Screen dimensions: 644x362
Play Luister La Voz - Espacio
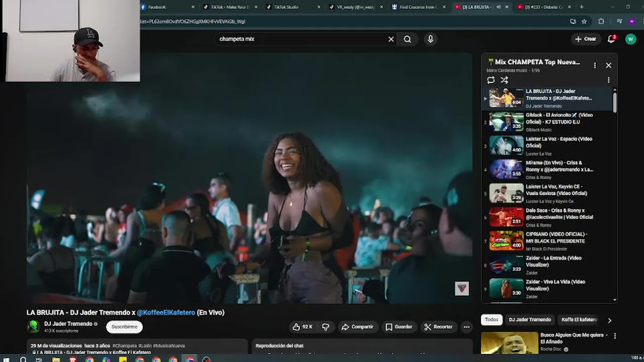(x=547, y=146)
